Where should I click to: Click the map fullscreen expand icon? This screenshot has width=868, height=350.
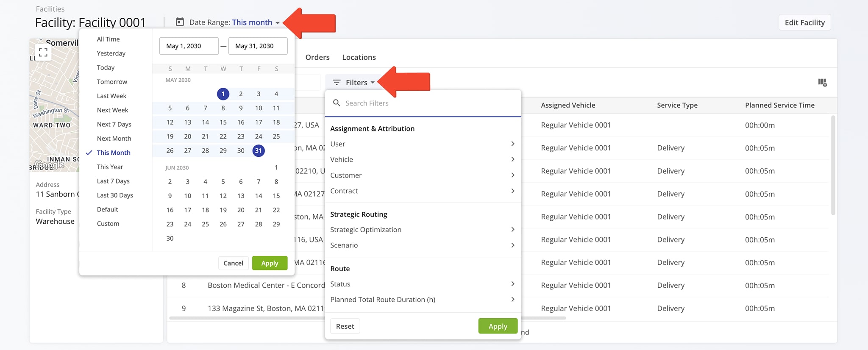pyautogui.click(x=43, y=53)
